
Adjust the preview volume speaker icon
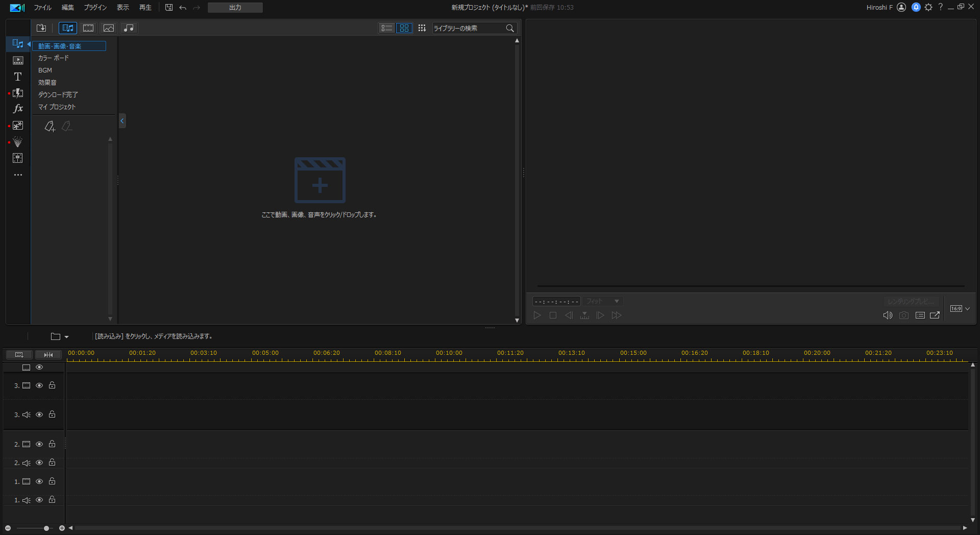(888, 315)
